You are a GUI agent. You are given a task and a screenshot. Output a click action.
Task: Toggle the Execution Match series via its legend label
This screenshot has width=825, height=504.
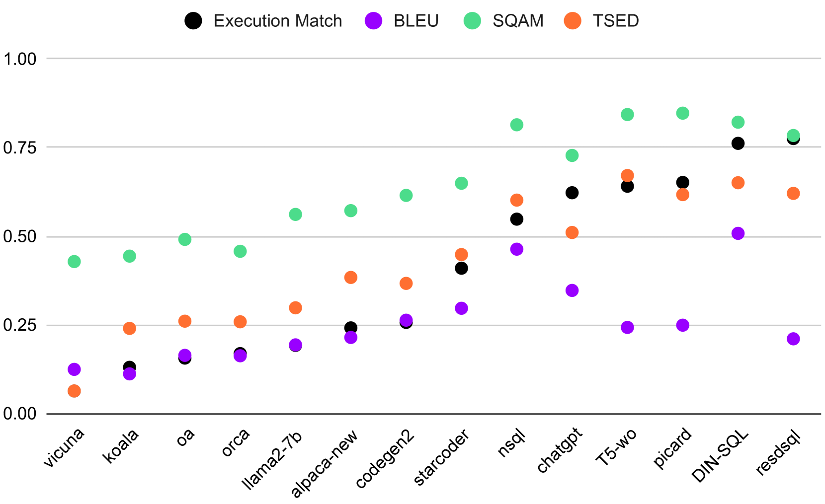click(x=277, y=21)
